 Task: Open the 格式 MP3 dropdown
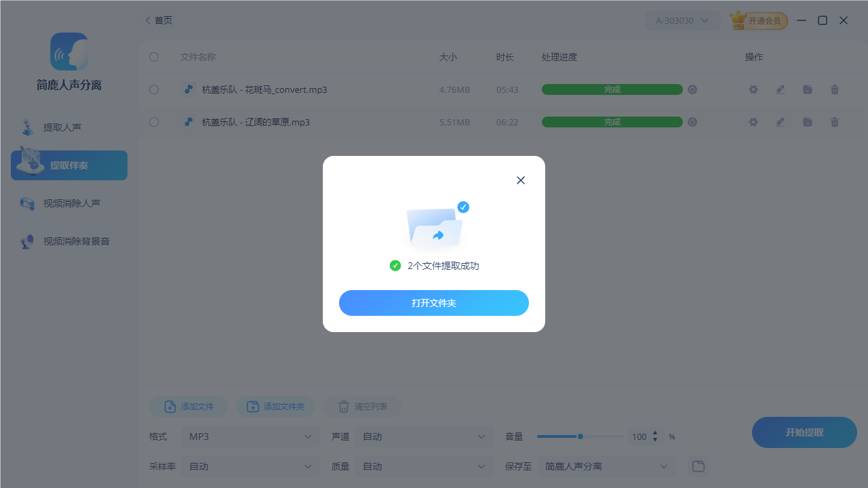[x=250, y=436]
